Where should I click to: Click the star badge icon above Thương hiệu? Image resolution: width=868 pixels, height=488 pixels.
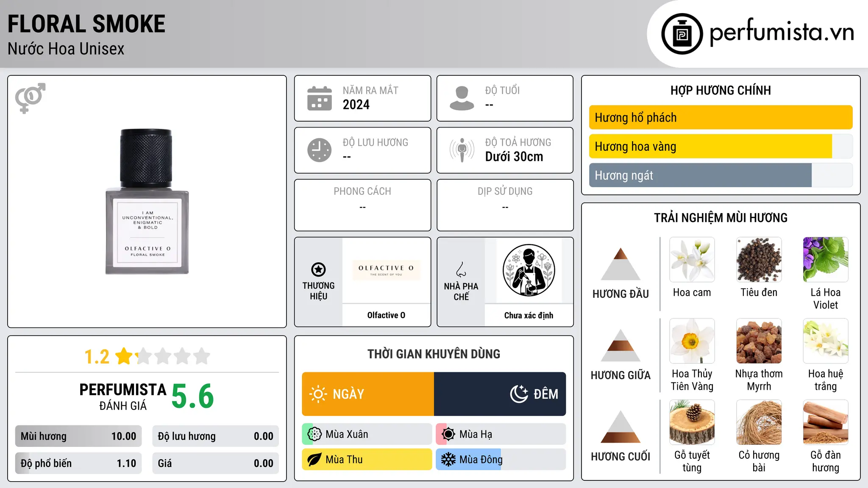[318, 269]
